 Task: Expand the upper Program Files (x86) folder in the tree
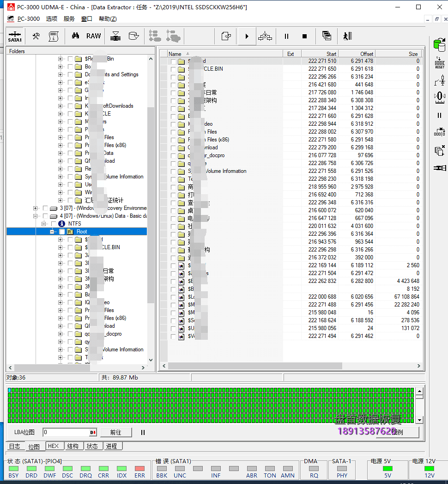pyautogui.click(x=60, y=145)
